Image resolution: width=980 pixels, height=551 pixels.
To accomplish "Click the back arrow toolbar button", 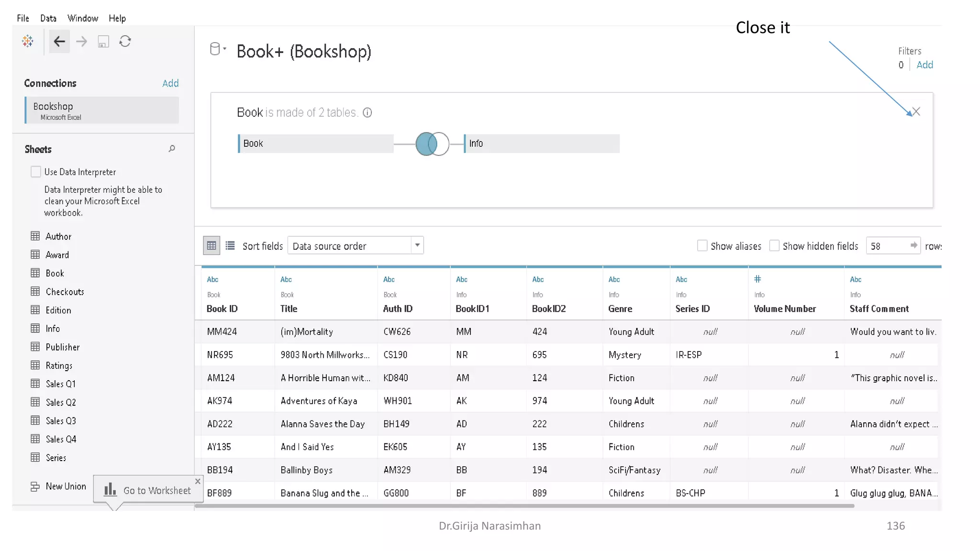I will [x=59, y=42].
